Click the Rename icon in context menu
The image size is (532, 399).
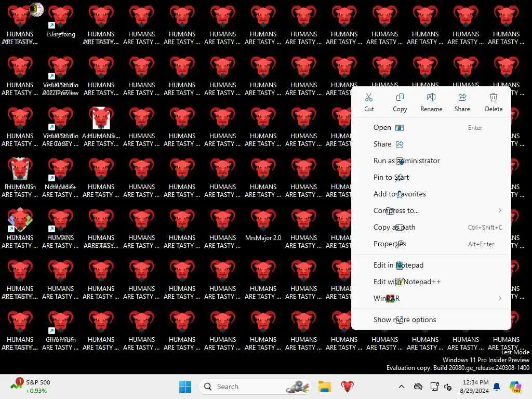click(x=431, y=98)
